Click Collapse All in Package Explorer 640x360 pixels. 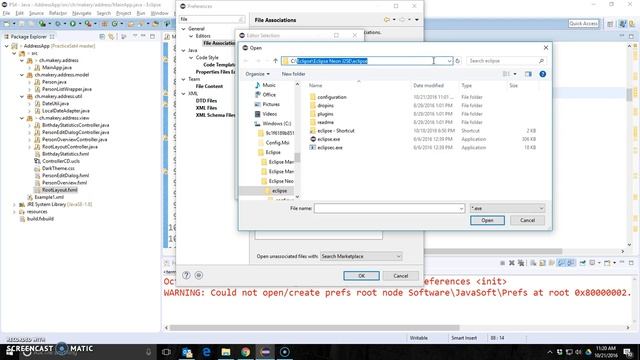coord(102,36)
